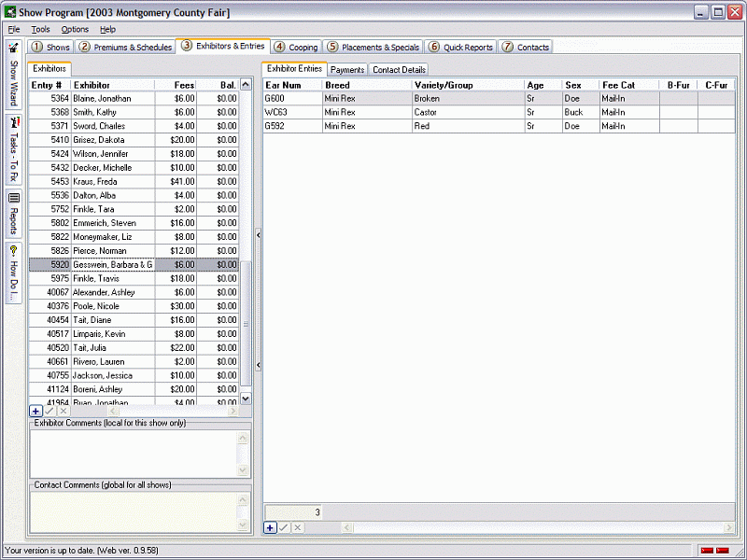Click inside the Contact Comments text box

[134, 511]
